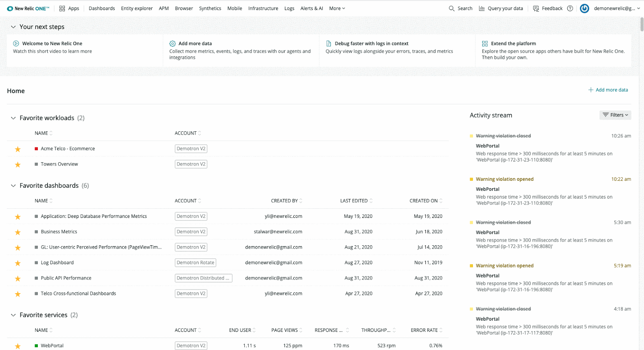Open the More menu in navigation
Viewport: 644px width, 350px height.
[x=337, y=8]
